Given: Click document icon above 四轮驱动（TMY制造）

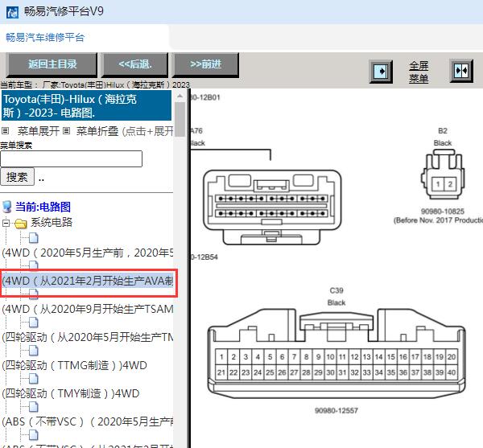Looking at the screenshot, I should pyautogui.click(x=34, y=379).
